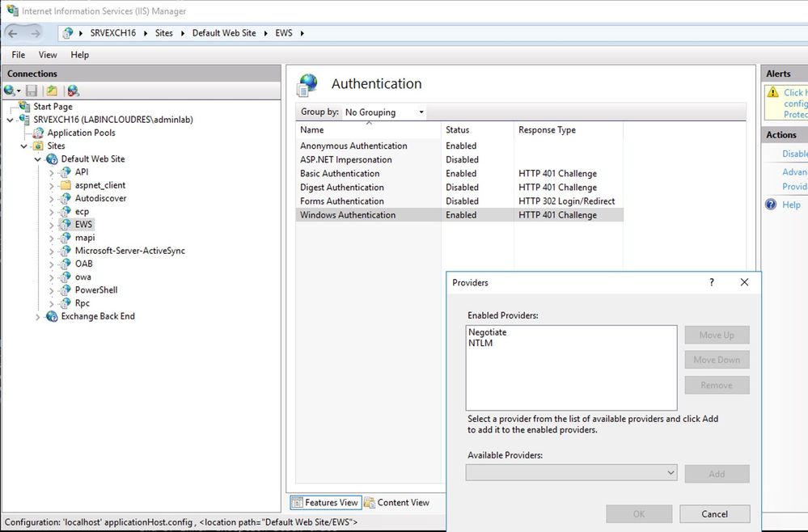Click the alert warning triangle icon
This screenshot has width=808, height=532.
pos(773,92)
